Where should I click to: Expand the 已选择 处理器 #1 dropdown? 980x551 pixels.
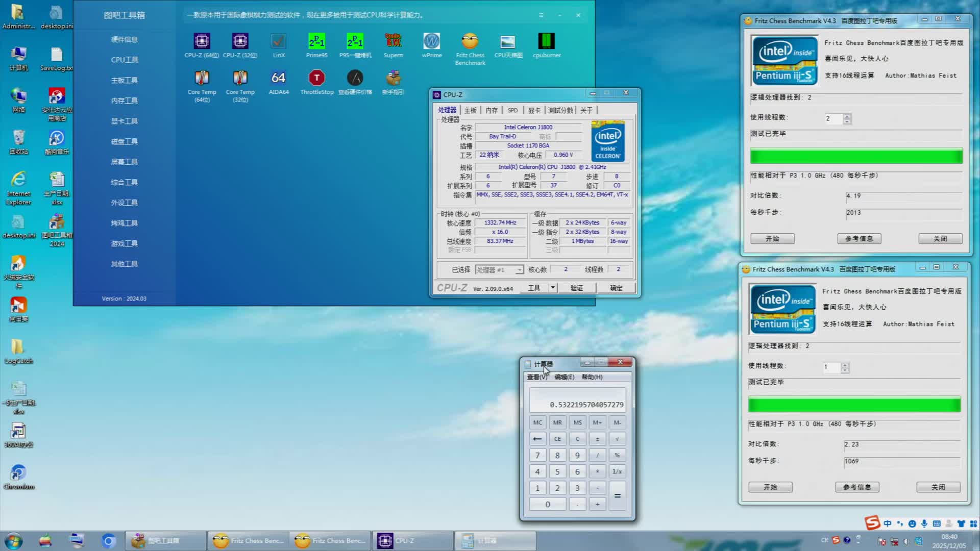pyautogui.click(x=519, y=270)
